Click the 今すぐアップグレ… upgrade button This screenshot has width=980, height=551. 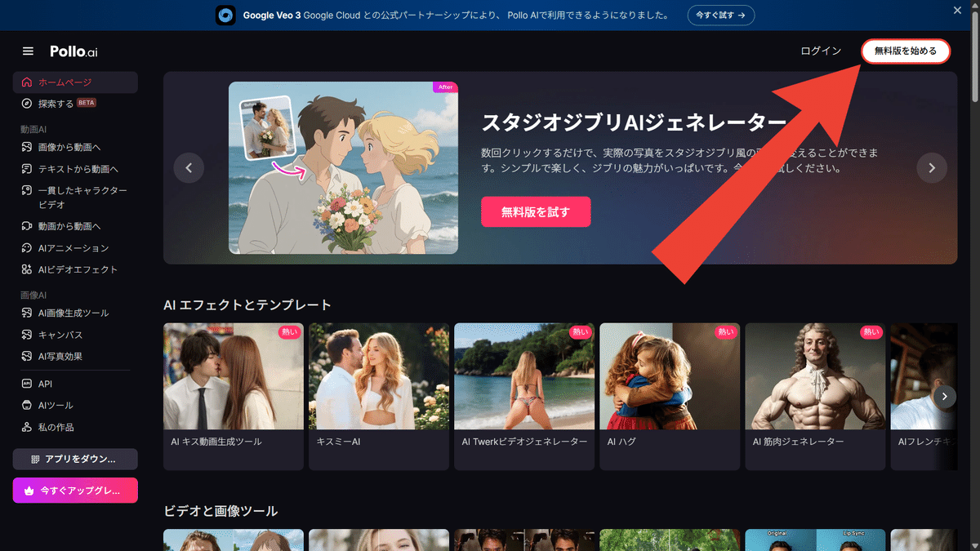(x=75, y=491)
